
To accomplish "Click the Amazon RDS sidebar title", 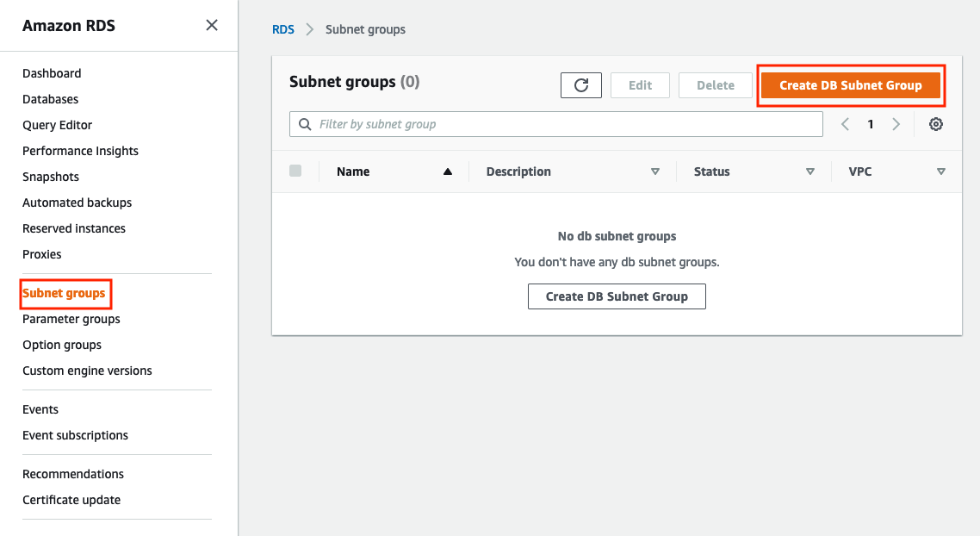I will (x=69, y=26).
